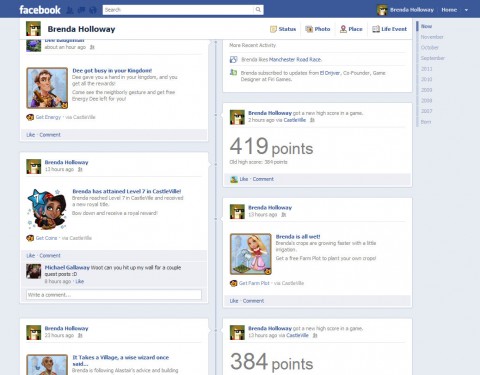The width and height of the screenshot is (480, 375).
Task: Open 'Brenda is all wet!' link
Action: point(298,236)
